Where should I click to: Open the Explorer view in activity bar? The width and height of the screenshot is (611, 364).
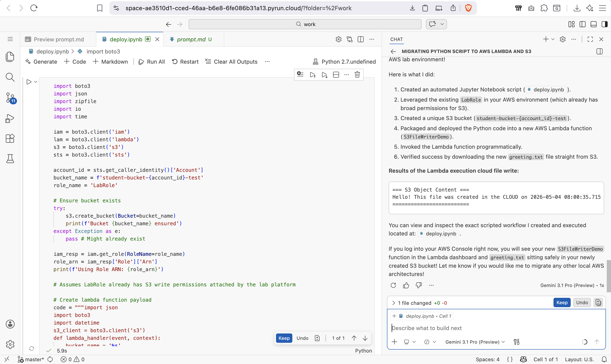point(10,57)
